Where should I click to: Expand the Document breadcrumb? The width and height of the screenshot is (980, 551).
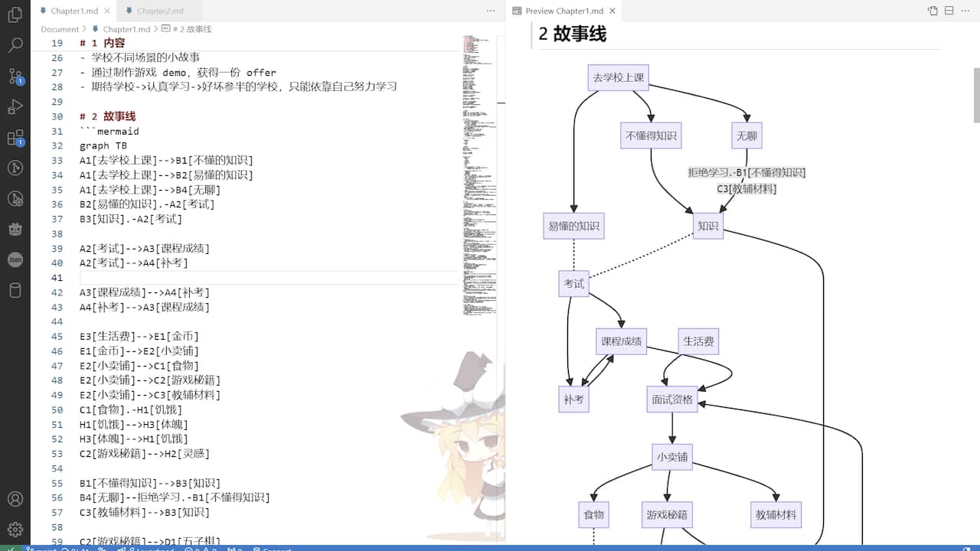(x=60, y=29)
